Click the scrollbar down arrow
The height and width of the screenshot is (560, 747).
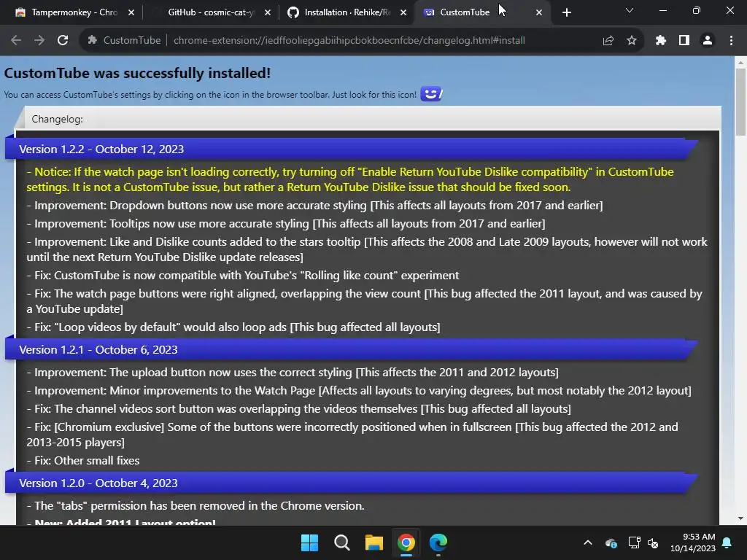(x=740, y=518)
